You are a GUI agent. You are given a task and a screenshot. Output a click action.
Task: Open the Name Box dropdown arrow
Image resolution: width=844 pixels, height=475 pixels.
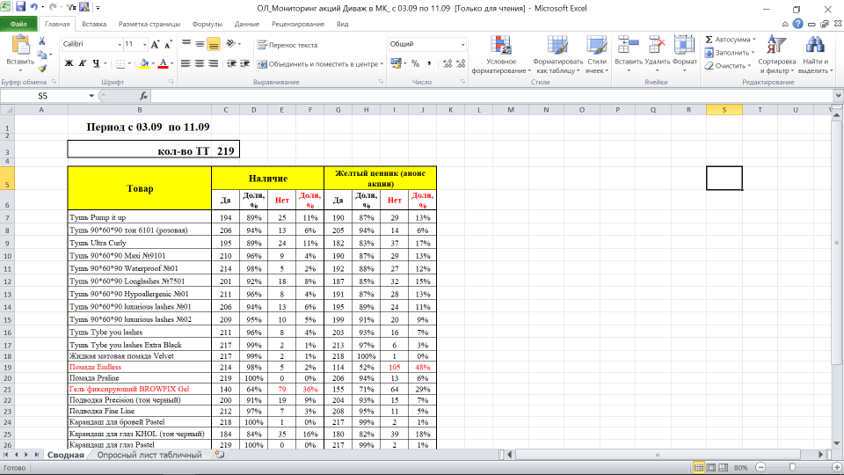click(x=91, y=96)
